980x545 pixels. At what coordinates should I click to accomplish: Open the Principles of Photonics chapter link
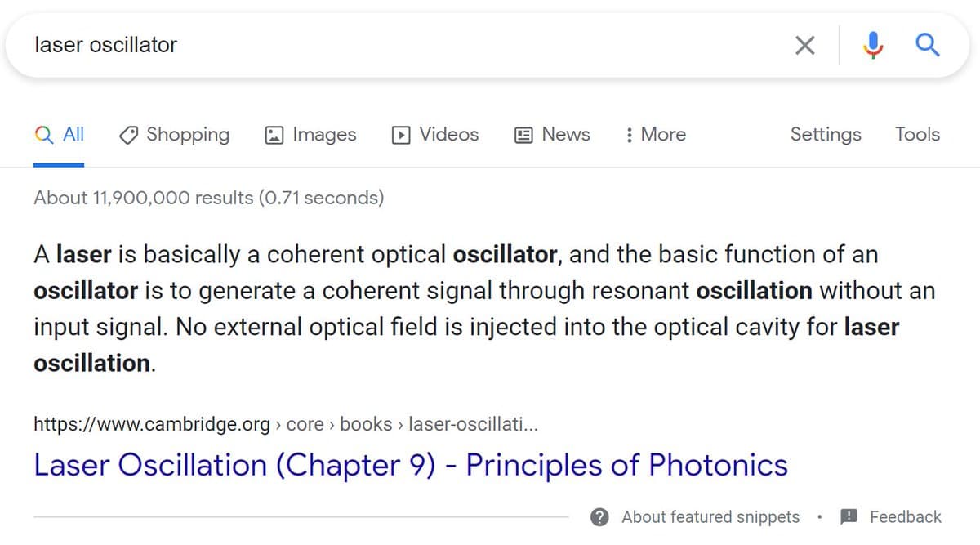(410, 464)
